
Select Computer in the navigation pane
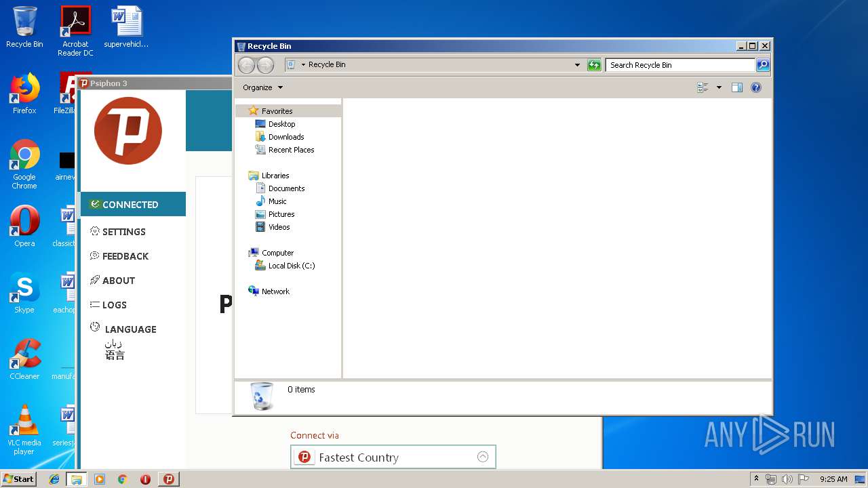click(277, 253)
